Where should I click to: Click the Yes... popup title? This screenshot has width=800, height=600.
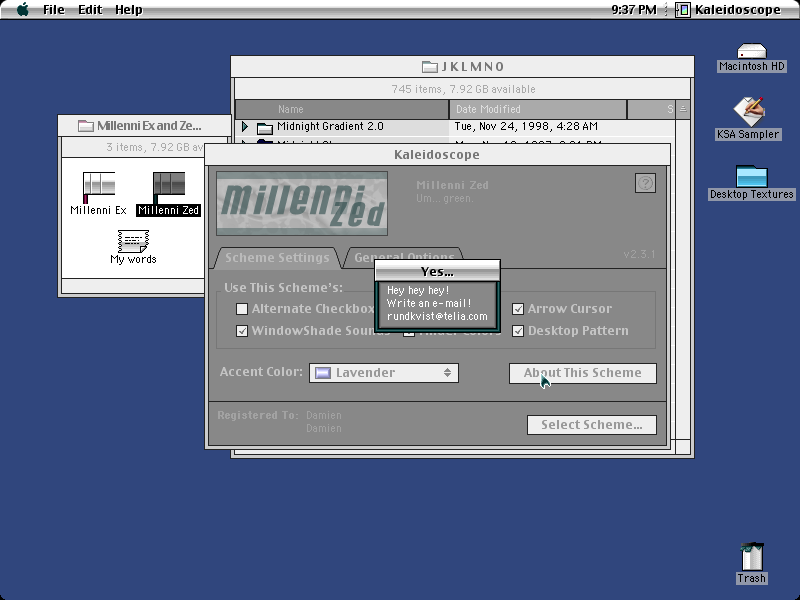coord(437,271)
